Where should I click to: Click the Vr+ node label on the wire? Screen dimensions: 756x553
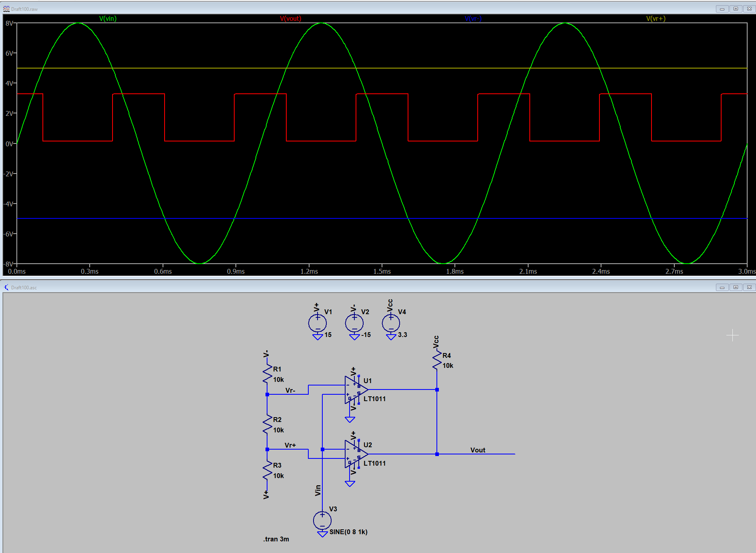coord(291,444)
